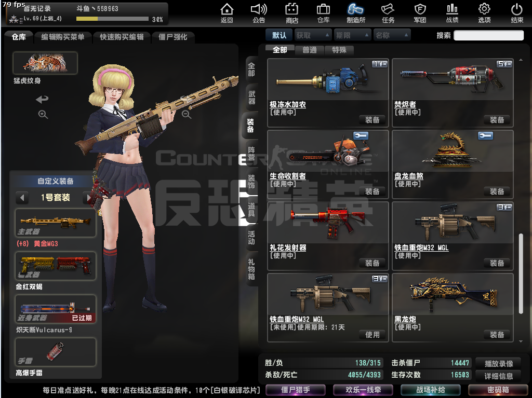Screen dimensions: 532x398
Task: Select the vertical 活动 category tab
Action: [x=251, y=238]
